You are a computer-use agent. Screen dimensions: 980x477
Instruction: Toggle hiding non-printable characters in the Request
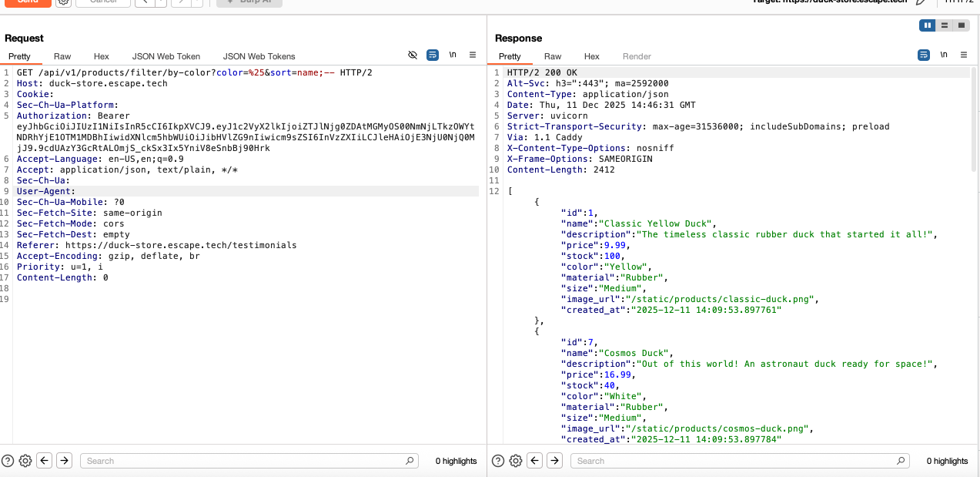point(413,55)
